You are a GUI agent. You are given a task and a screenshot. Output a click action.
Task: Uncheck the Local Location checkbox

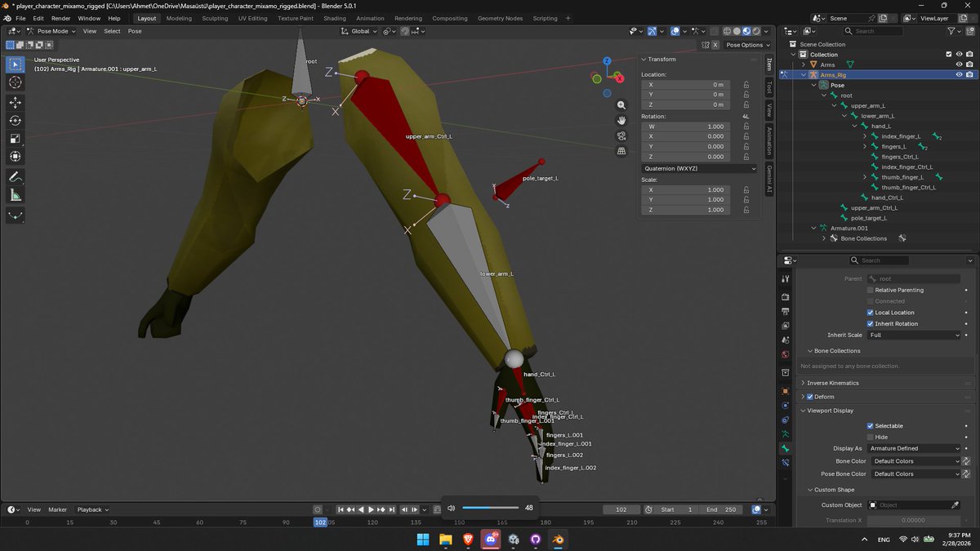tap(871, 313)
